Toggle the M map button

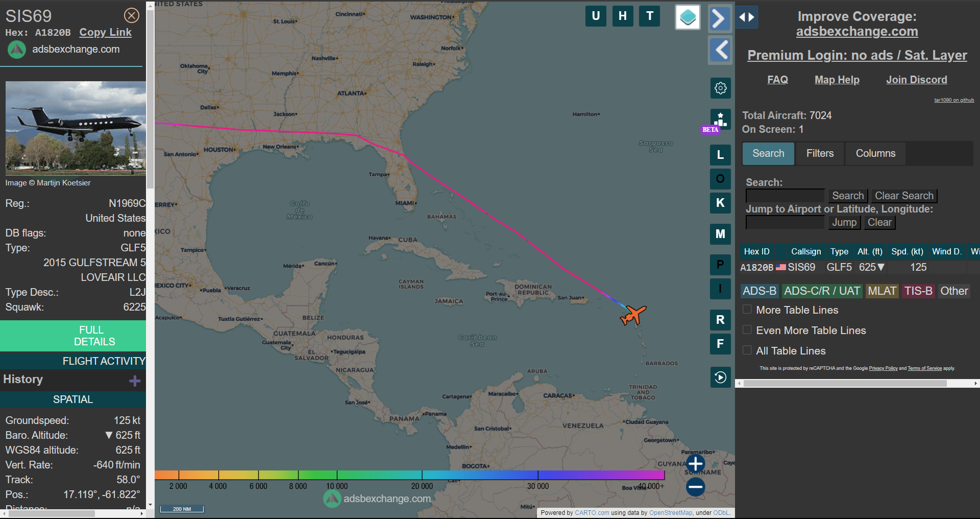(x=721, y=234)
